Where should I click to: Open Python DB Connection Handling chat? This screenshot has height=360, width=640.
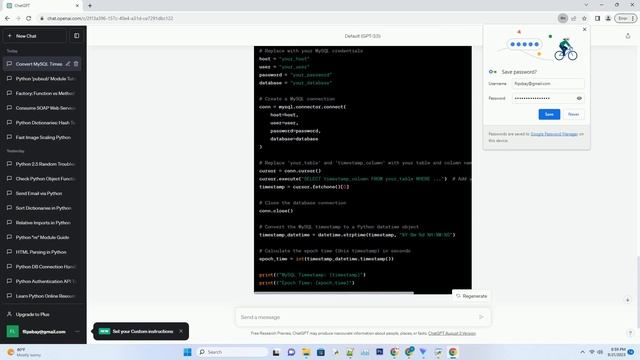click(x=42, y=267)
